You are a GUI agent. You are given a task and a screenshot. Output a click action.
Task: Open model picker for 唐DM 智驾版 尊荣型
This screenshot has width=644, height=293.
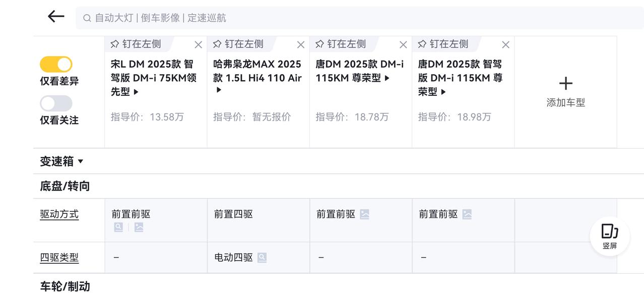tap(461, 78)
